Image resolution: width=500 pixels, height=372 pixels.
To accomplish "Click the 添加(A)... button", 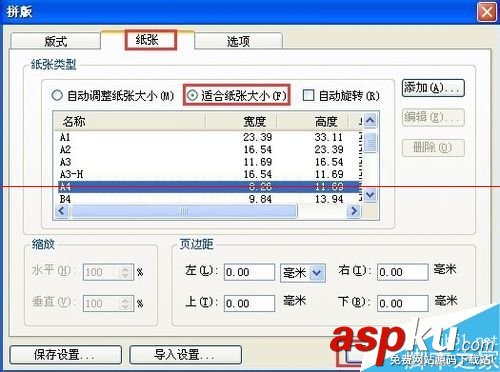I will [x=433, y=88].
